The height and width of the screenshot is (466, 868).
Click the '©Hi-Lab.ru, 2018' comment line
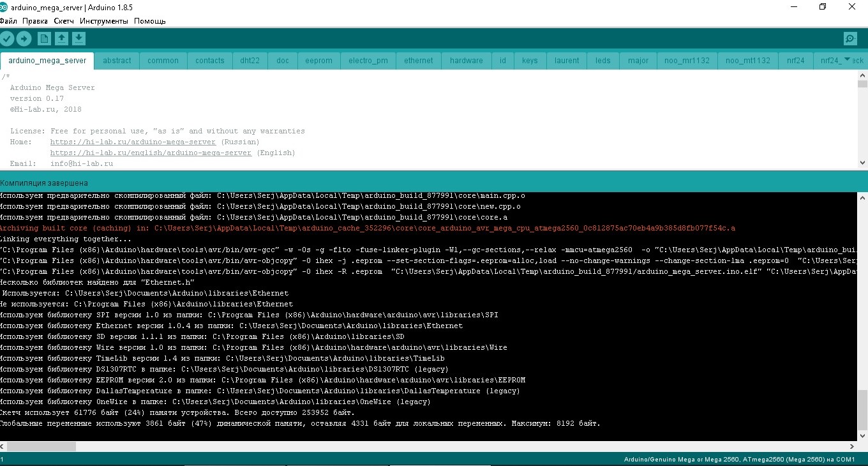pos(46,109)
